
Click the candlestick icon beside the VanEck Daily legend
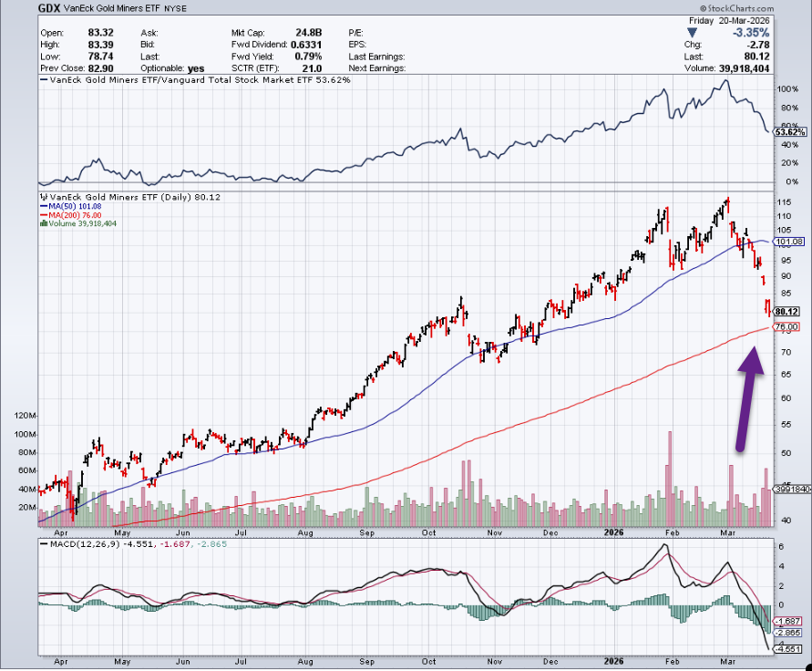point(42,197)
